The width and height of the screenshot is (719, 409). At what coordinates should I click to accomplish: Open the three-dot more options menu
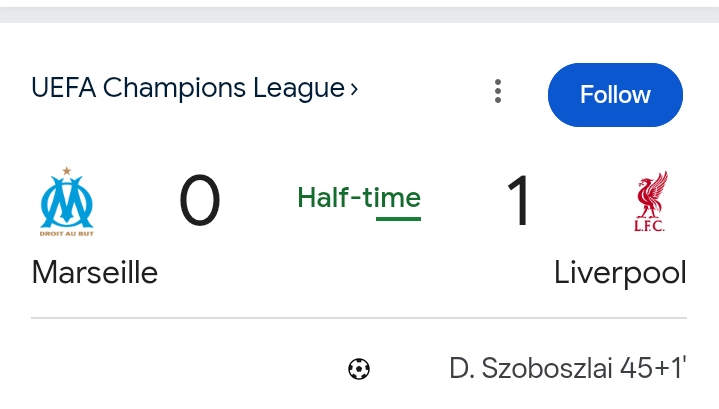(497, 92)
